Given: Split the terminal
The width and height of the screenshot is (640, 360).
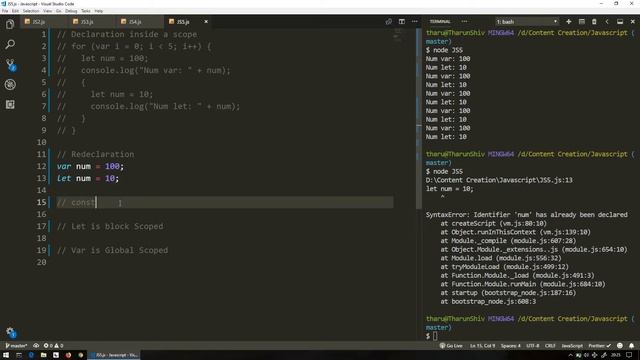Looking at the screenshot, I should 582,22.
